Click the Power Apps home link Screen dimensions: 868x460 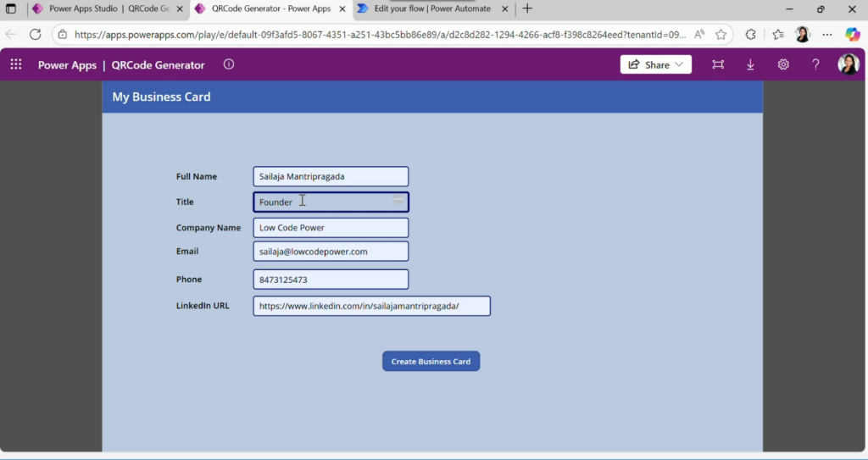coord(67,64)
